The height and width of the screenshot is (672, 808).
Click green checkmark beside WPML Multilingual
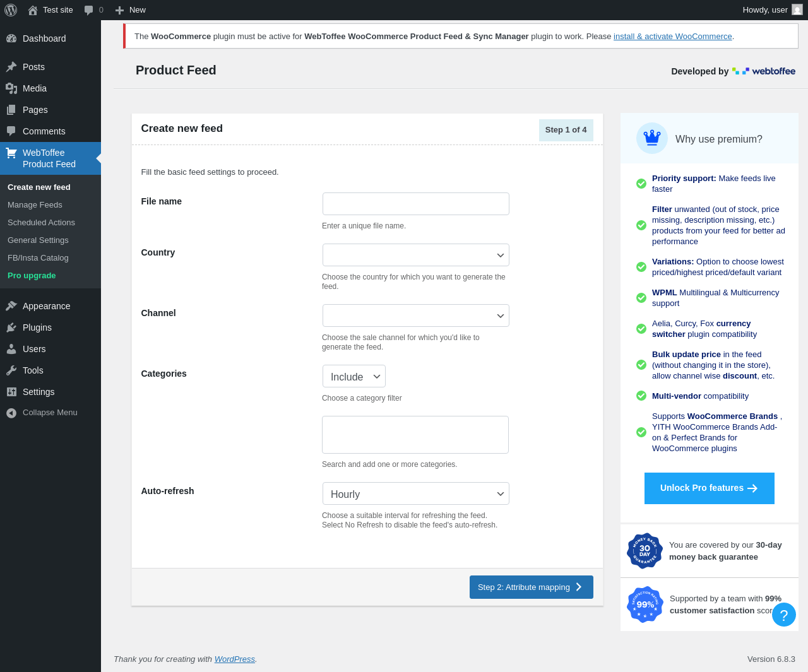tap(641, 298)
